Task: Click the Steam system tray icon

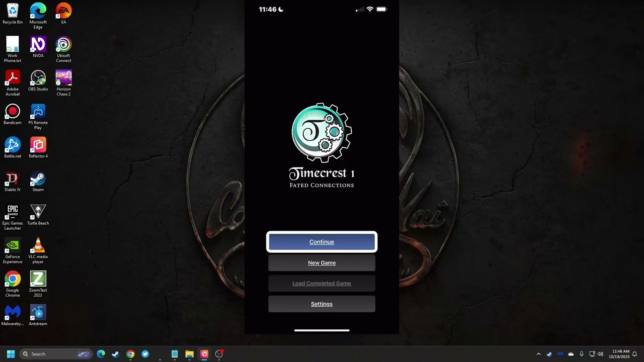Action: click(x=549, y=354)
